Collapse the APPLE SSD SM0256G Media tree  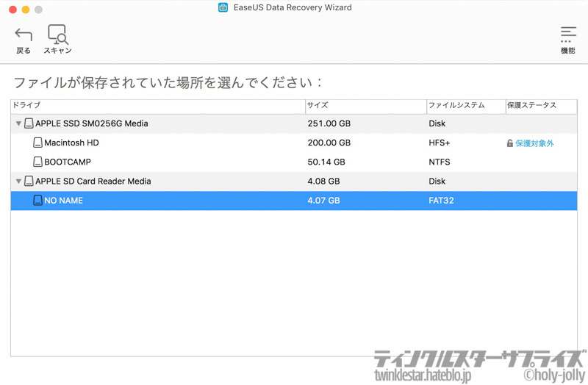18,123
